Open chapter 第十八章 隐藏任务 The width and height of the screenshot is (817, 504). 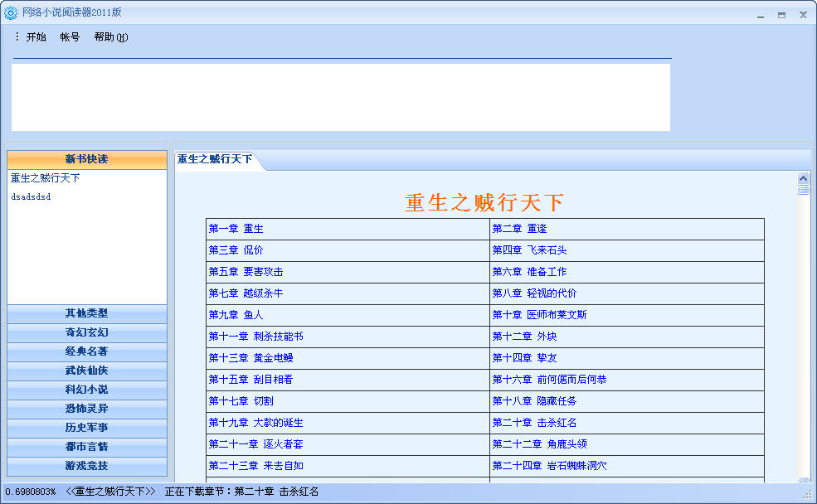(x=535, y=401)
